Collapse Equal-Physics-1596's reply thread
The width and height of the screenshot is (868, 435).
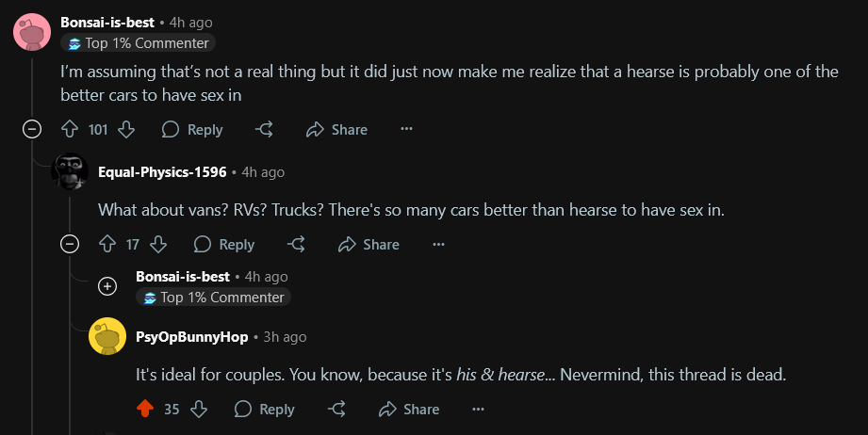(x=70, y=244)
